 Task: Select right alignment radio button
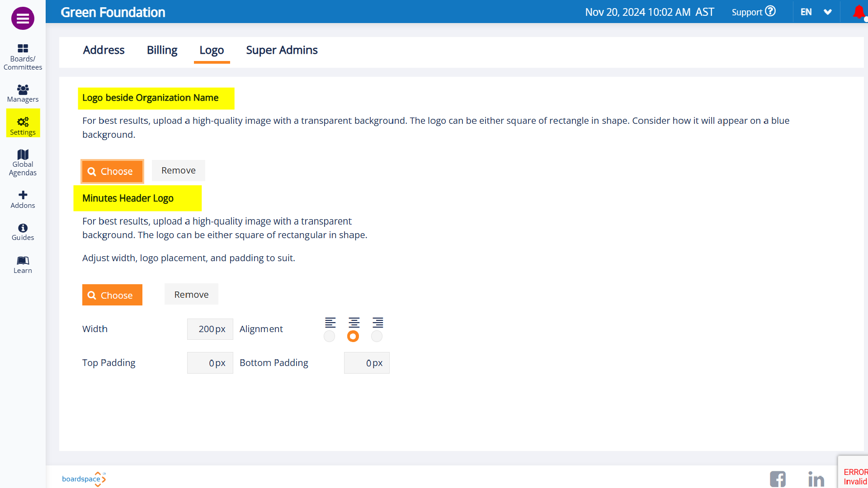(377, 336)
